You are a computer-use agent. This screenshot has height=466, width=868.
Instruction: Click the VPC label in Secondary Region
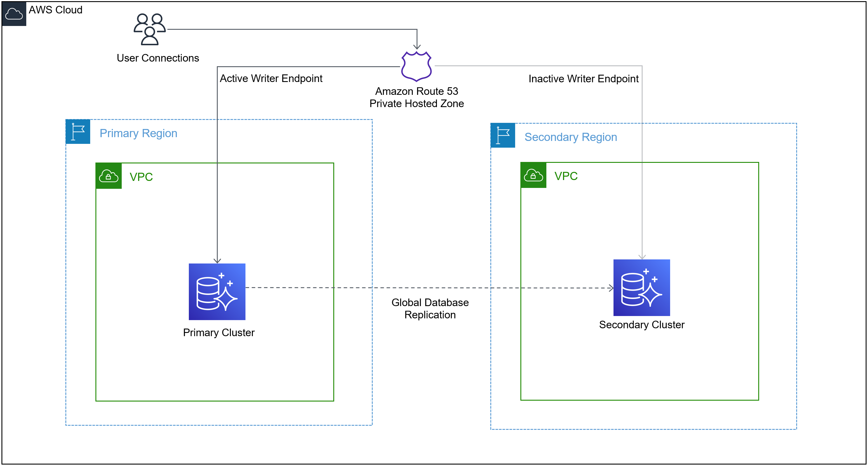coord(566,176)
